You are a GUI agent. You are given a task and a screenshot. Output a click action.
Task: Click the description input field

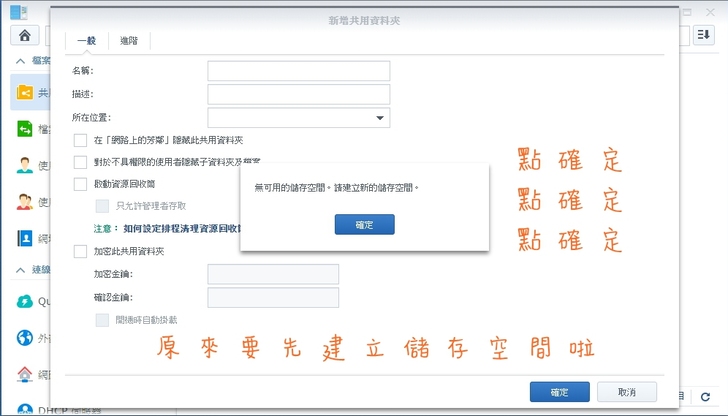(299, 94)
